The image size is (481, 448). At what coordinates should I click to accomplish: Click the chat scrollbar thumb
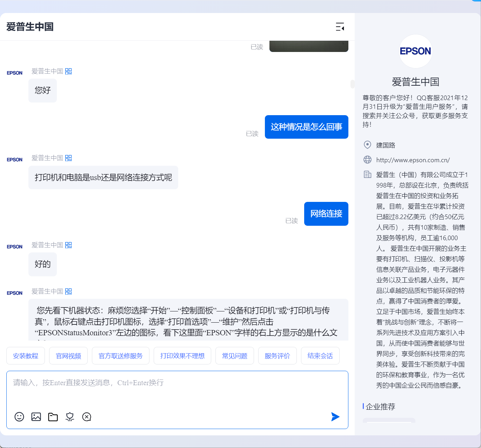click(x=352, y=84)
